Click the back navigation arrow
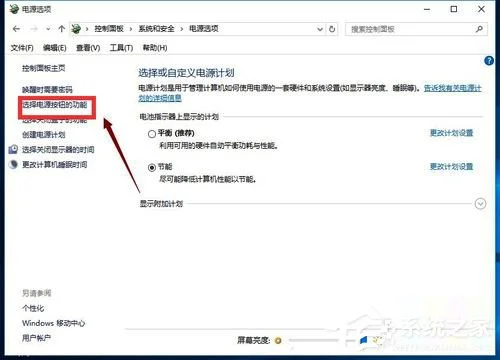This screenshot has width=500, height=360. 16,29
